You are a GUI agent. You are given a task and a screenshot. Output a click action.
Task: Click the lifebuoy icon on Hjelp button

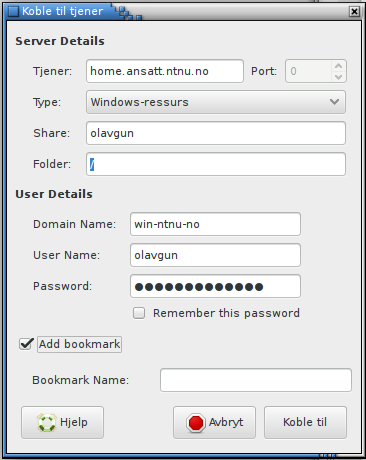(x=47, y=423)
